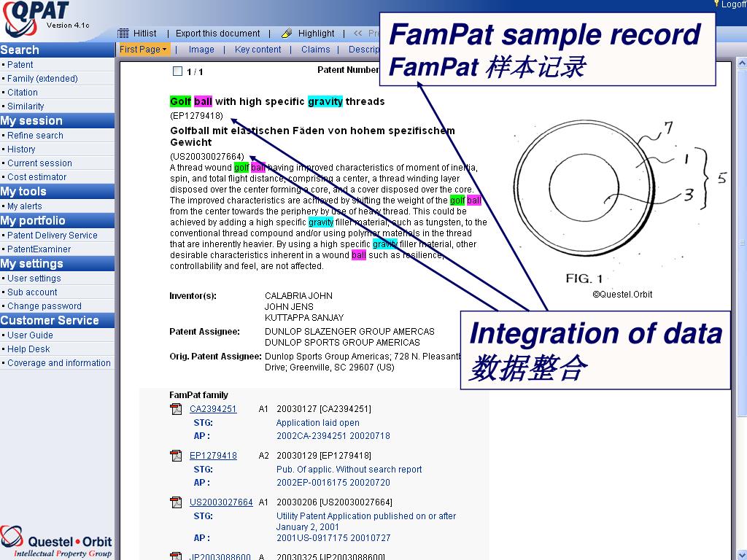The height and width of the screenshot is (560, 747).
Task: Open the User Guide link
Action: point(30,335)
